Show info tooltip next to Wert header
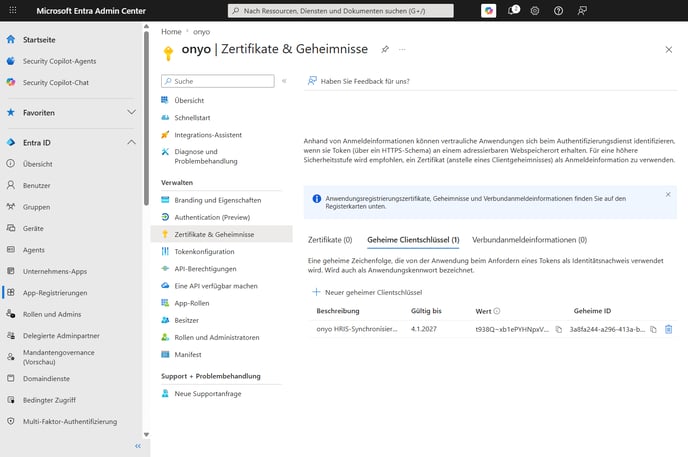 click(497, 311)
